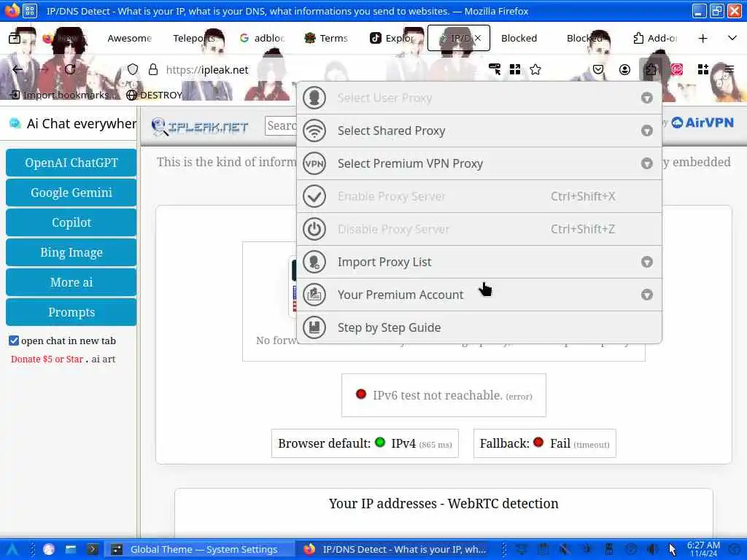Click the Import Proxy List icon
Viewport: 747px width, 560px height.
[314, 262]
